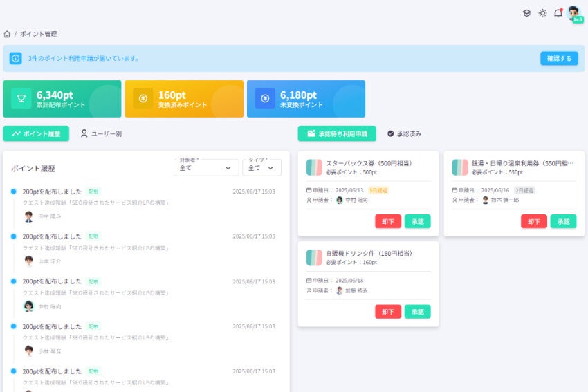Switch to 承認済み tab
The height and width of the screenshot is (392, 588).
point(404,134)
